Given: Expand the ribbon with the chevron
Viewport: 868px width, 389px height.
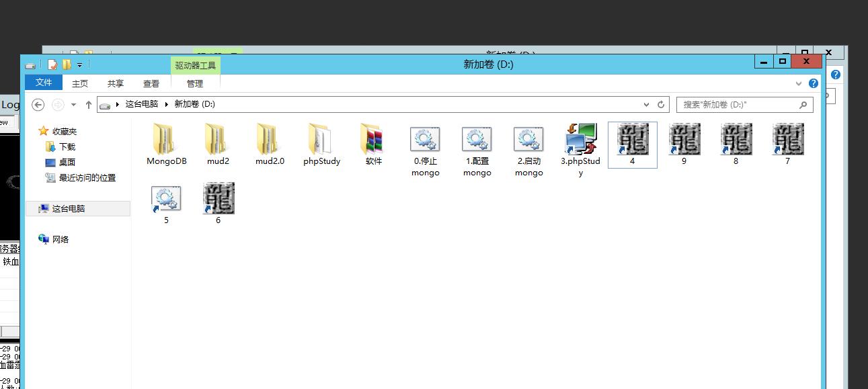Looking at the screenshot, I should pos(799,84).
